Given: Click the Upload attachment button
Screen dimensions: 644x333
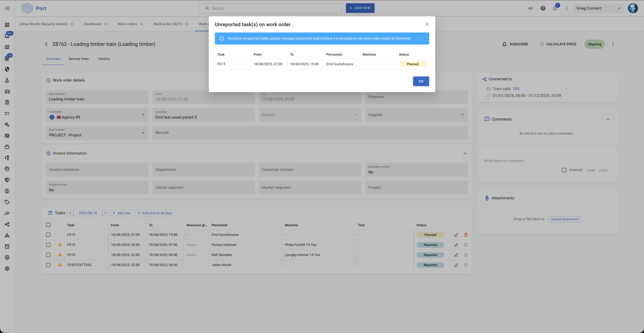Looking at the screenshot, I should 565,219.
